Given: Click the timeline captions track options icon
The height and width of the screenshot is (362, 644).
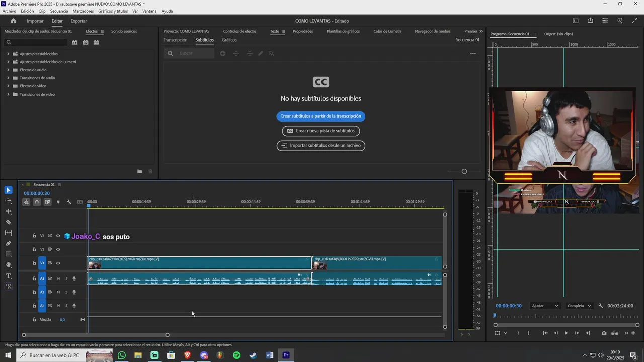Looking at the screenshot, I should (80, 202).
